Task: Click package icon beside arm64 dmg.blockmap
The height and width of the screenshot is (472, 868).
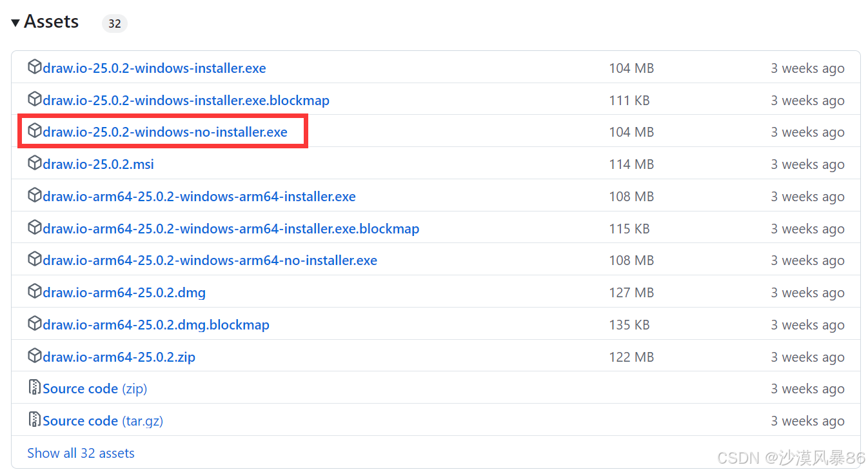Action: [34, 324]
